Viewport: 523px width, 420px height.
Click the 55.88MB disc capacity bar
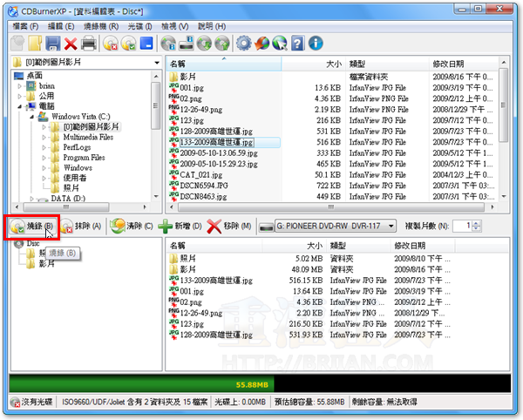260,383
